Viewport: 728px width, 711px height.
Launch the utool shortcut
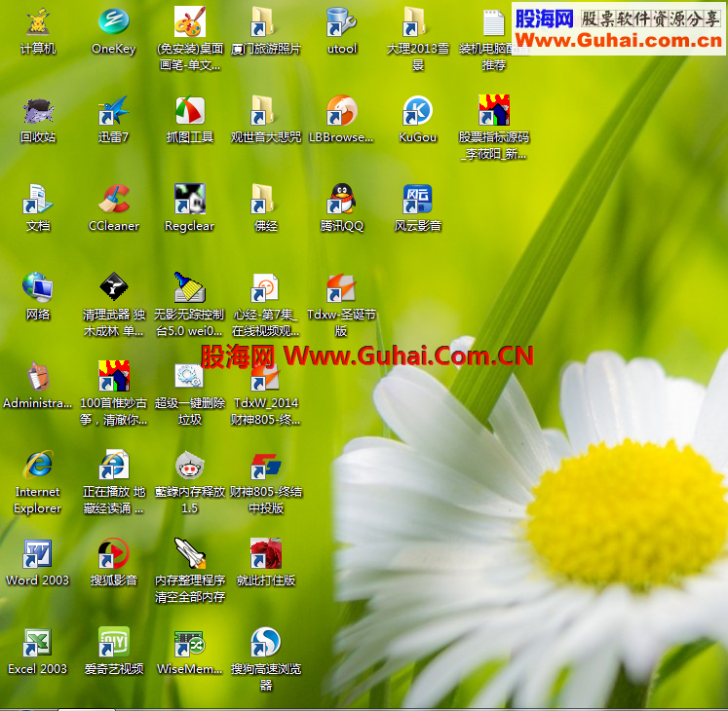(x=342, y=21)
